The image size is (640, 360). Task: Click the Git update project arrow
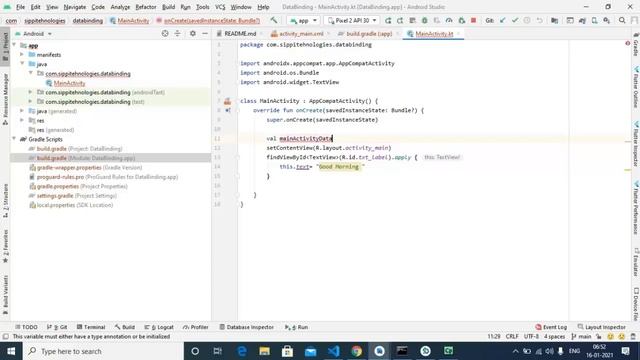(x=502, y=20)
